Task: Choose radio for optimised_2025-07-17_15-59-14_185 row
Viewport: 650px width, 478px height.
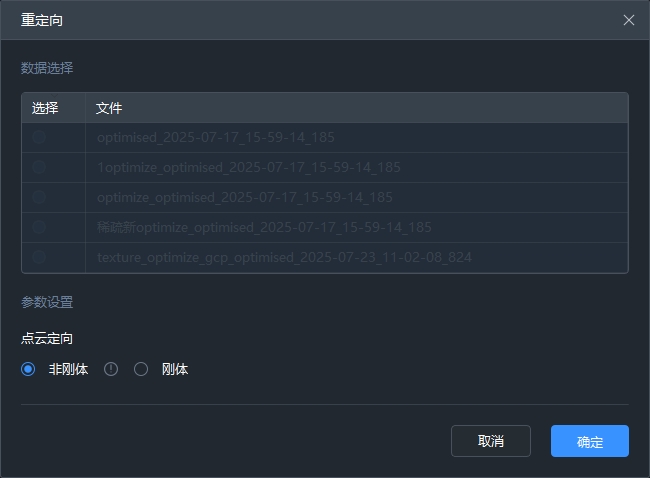Action: (x=39, y=138)
